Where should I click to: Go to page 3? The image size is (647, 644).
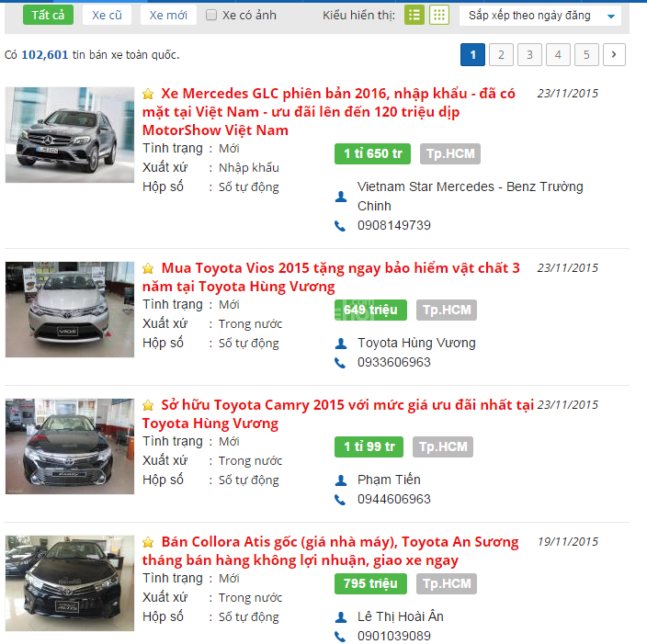[529, 54]
